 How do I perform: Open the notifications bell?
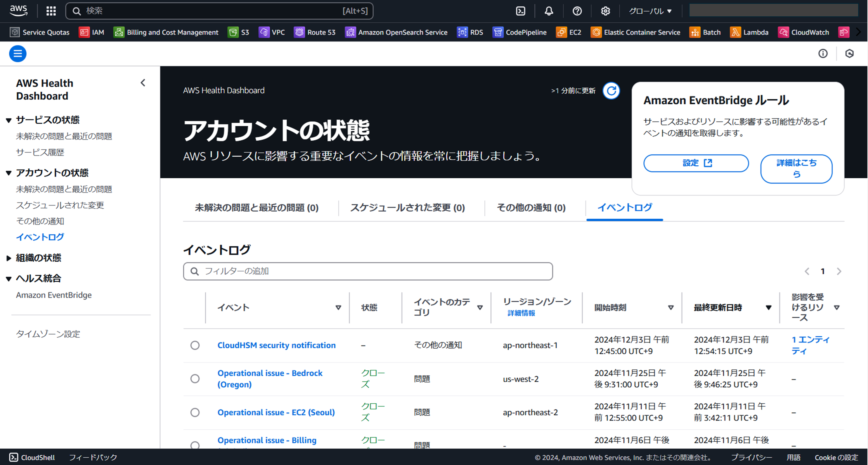[549, 11]
